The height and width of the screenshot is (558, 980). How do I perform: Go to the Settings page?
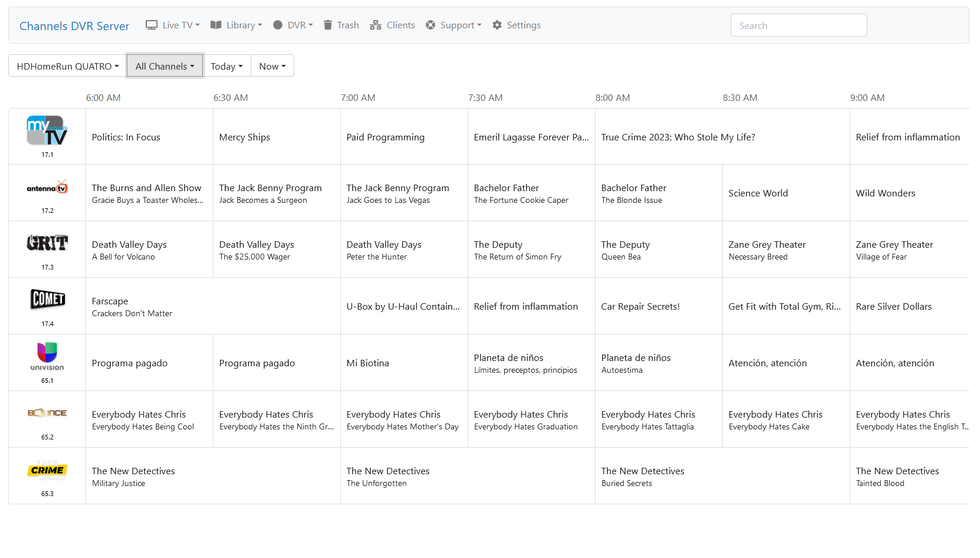[517, 25]
